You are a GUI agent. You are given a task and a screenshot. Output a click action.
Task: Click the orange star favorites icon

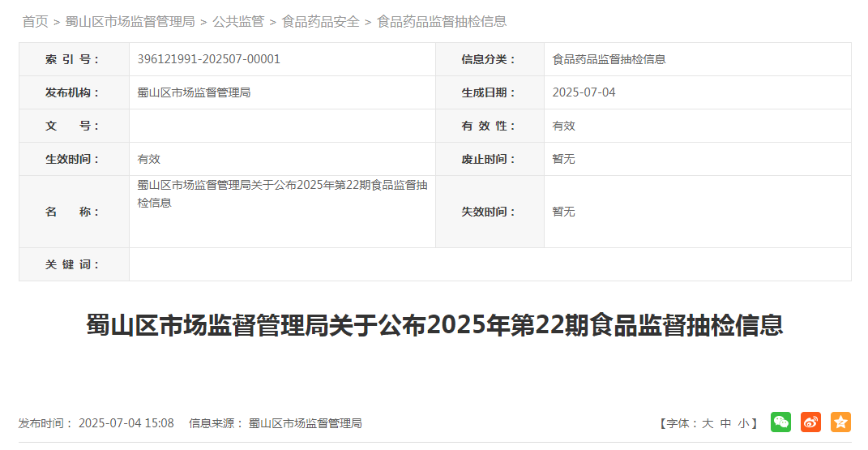pos(840,422)
